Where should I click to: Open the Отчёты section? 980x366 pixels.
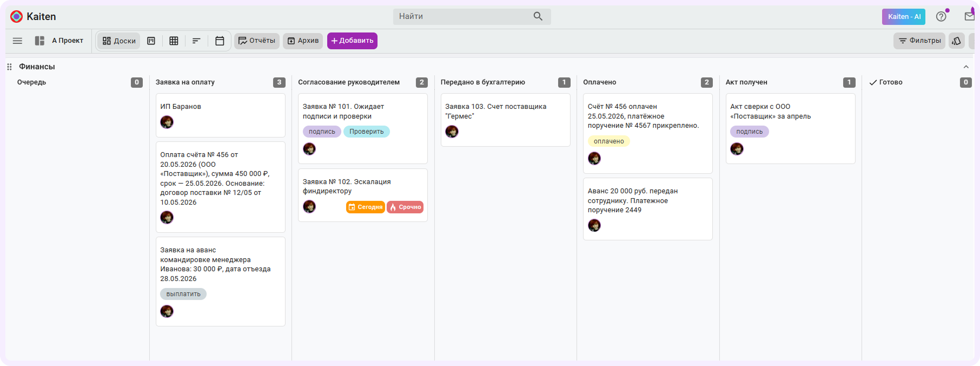pyautogui.click(x=257, y=41)
